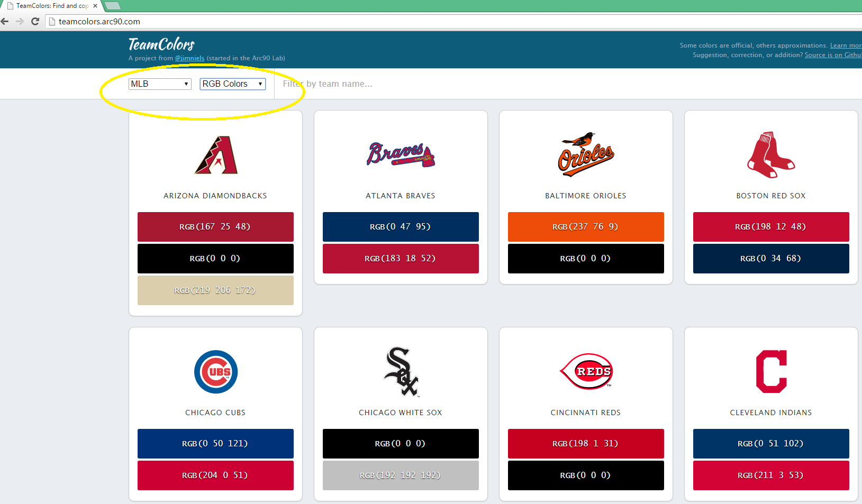The height and width of the screenshot is (504, 862).
Task: Copy Diamondbacks red RGB(167 25 48)
Action: 215,227
